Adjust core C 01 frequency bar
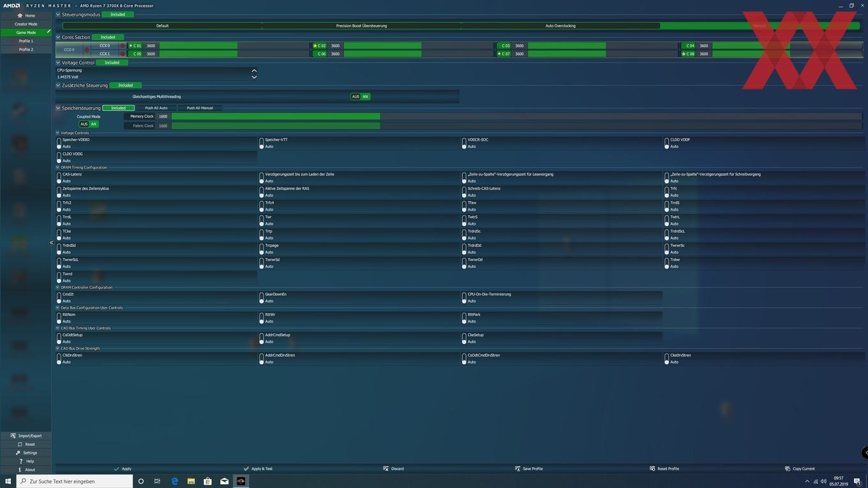This screenshot has height=488, width=868. (x=234, y=46)
